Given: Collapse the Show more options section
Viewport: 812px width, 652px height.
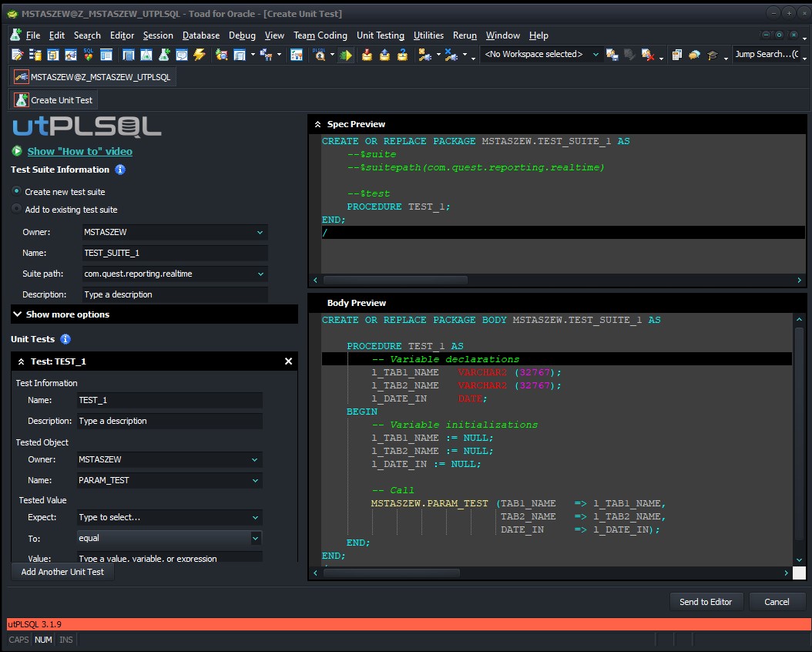Looking at the screenshot, I should (17, 314).
